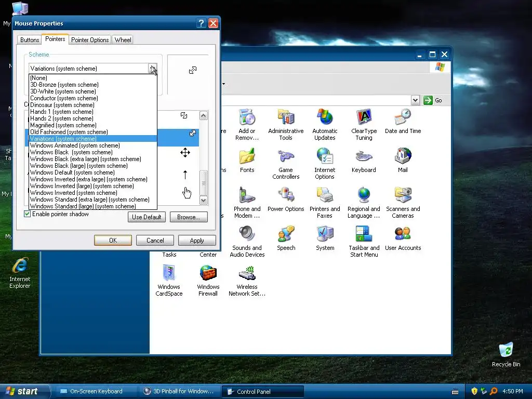This screenshot has height=399, width=532.
Task: Click pointer list scrollbar thumb
Action: pyautogui.click(x=204, y=183)
